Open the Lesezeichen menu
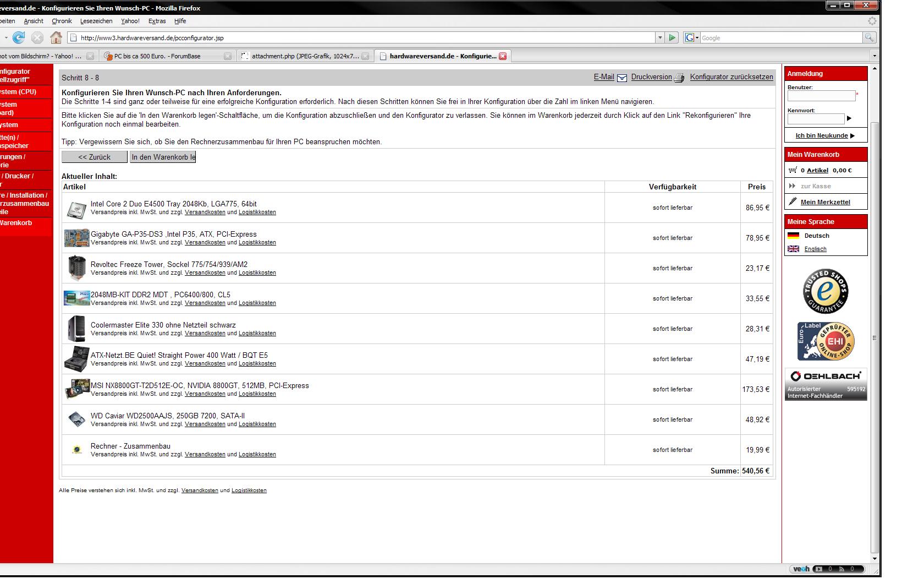The image size is (924, 578). (x=96, y=21)
